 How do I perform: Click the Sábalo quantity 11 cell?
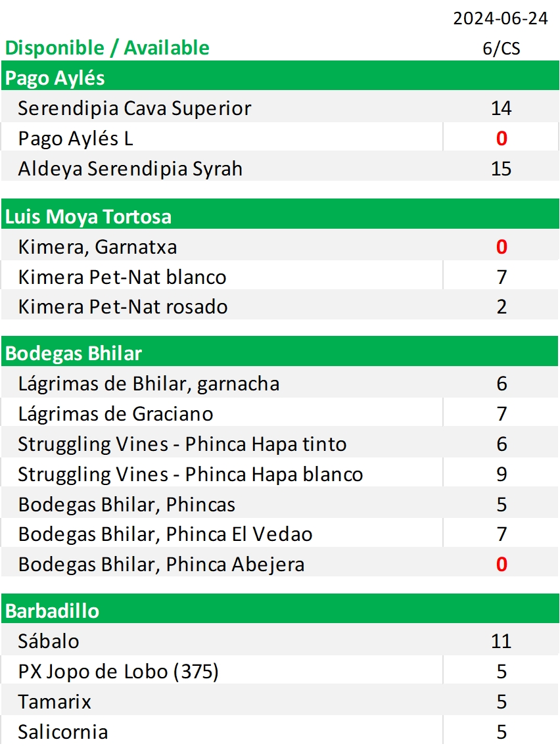[x=501, y=641]
